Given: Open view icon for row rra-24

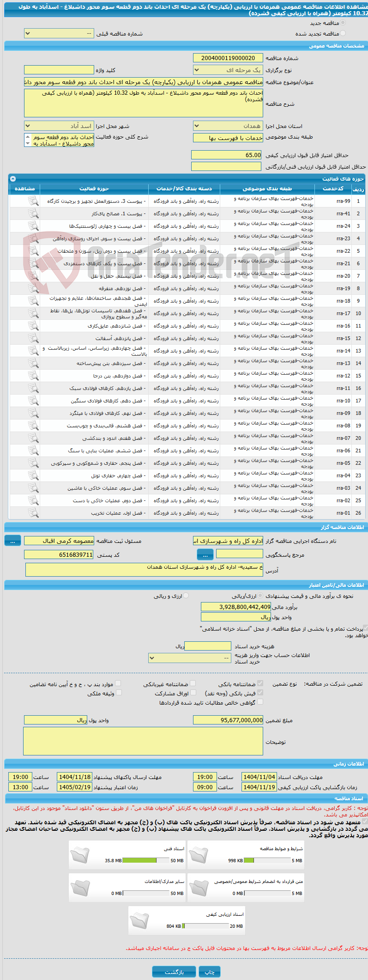Looking at the screenshot, I should tap(33, 226).
